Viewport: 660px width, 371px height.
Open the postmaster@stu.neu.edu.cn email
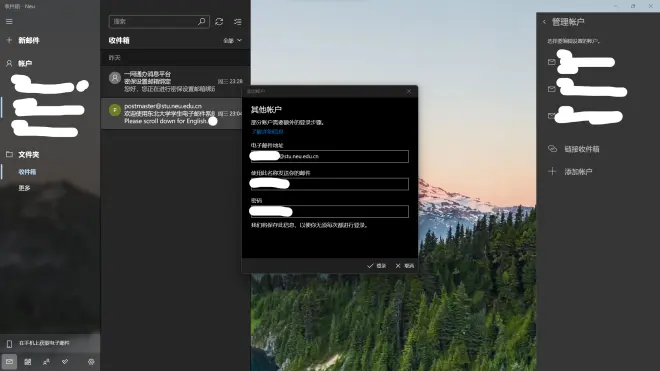[x=172, y=114]
